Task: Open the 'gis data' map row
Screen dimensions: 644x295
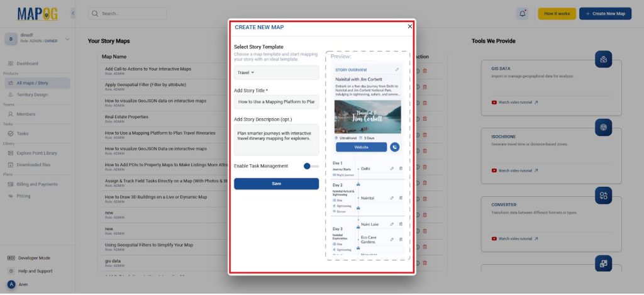Action: click(113, 261)
